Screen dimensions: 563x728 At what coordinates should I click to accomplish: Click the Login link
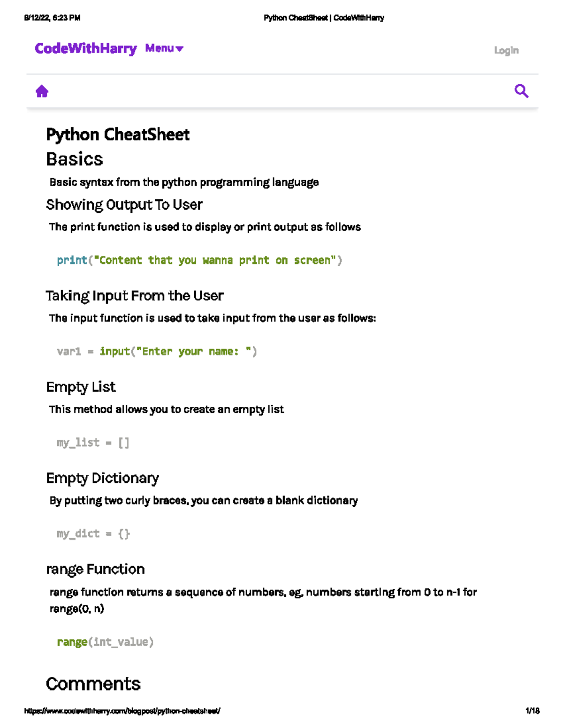507,50
